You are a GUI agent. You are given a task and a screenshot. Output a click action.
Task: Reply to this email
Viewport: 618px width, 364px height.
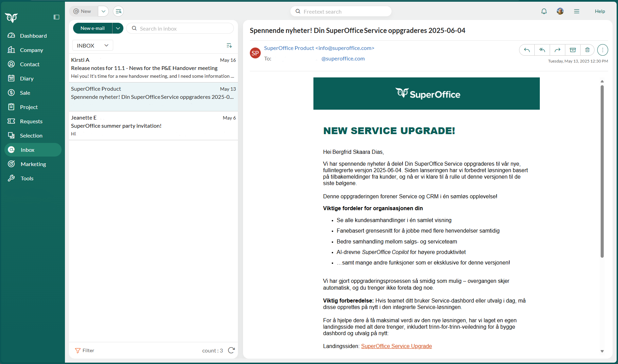click(x=527, y=50)
